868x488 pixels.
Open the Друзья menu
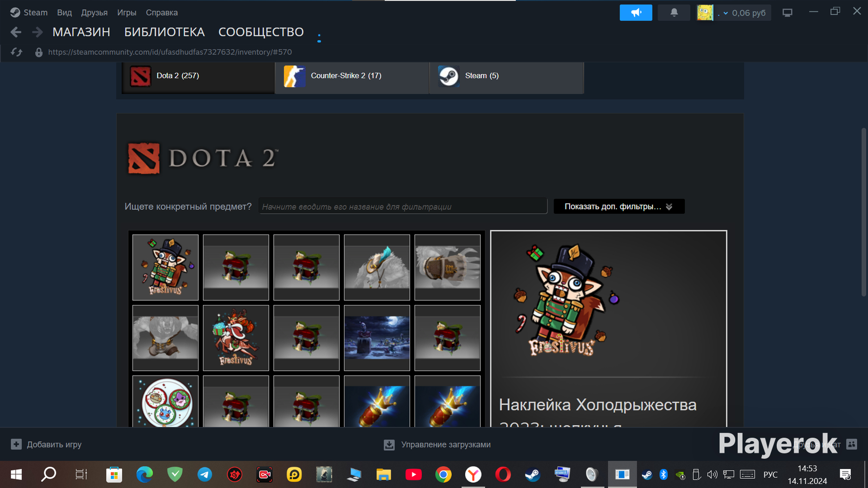94,13
